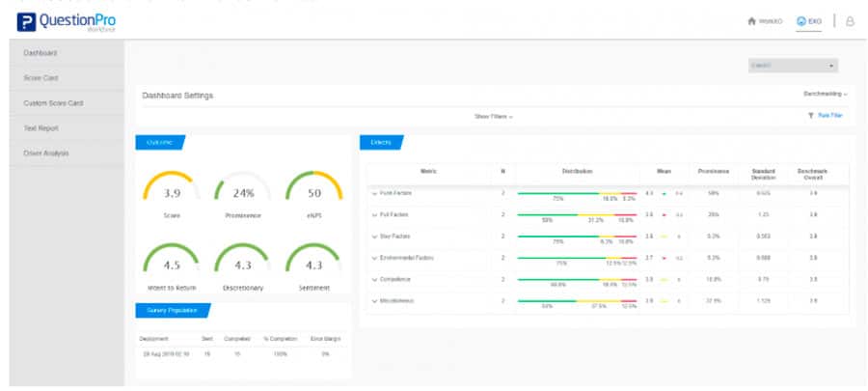Click the Distribution column header
Viewport: 868px width, 391px height.
point(577,172)
